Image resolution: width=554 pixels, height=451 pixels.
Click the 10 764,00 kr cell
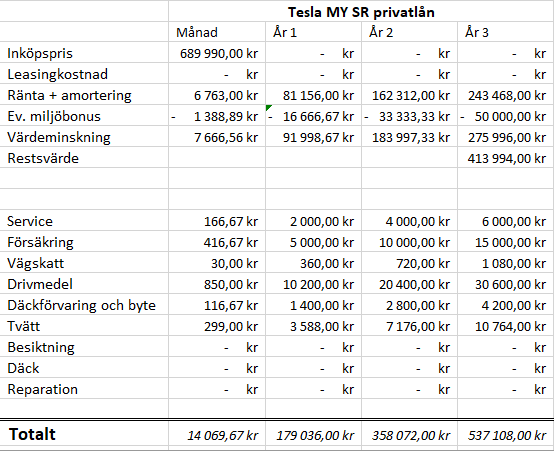click(x=506, y=326)
